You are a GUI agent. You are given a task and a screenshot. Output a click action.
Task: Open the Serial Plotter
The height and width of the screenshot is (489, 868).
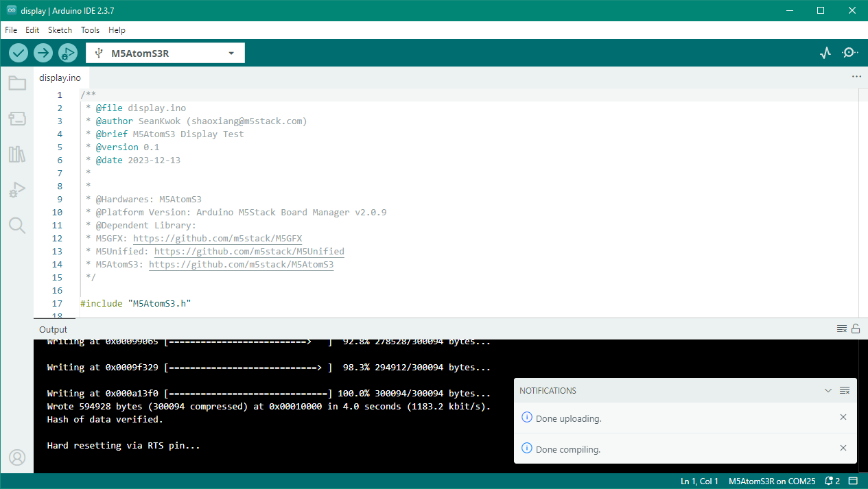(x=825, y=53)
